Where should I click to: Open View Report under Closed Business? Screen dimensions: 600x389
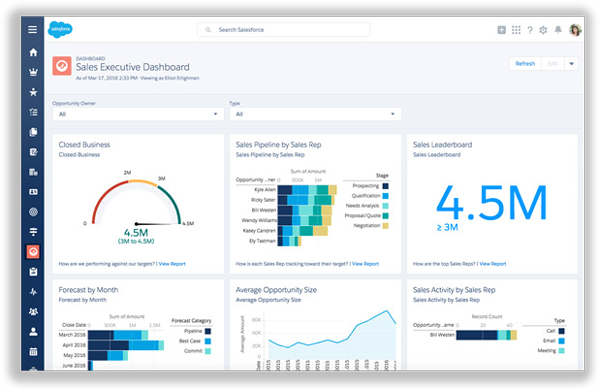coord(172,264)
